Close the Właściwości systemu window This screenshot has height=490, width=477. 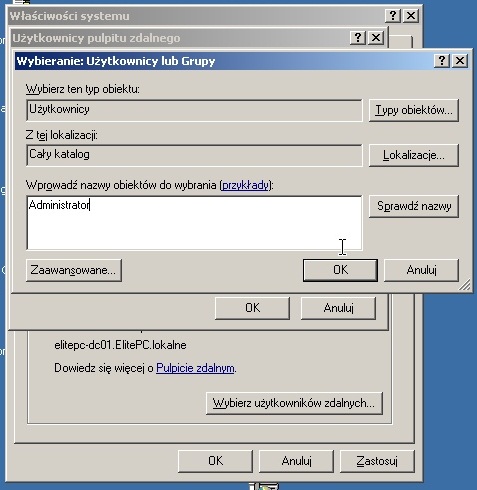coord(411,15)
